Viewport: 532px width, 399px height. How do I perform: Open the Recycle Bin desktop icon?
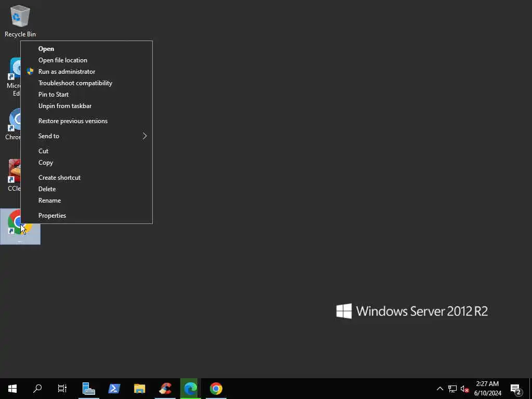(x=20, y=21)
